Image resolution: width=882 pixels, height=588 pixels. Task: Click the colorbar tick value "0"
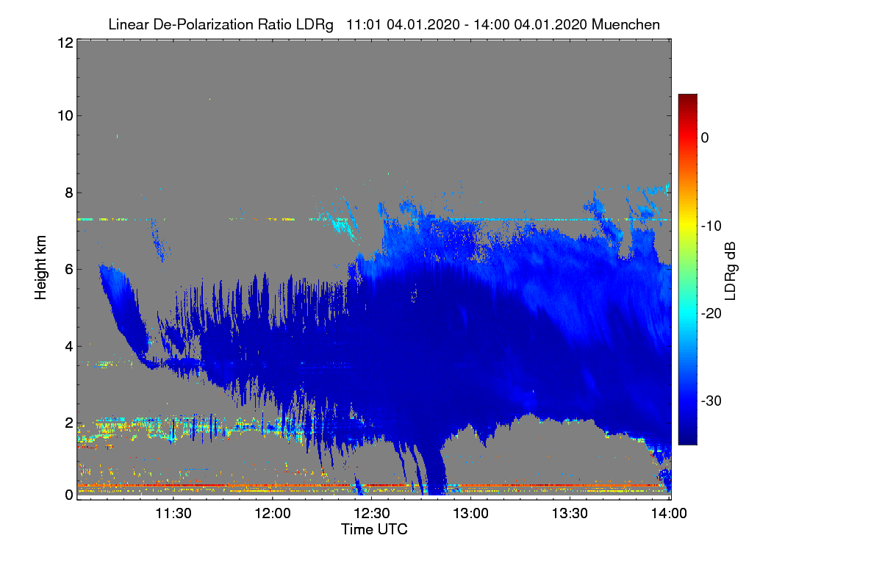(705, 137)
